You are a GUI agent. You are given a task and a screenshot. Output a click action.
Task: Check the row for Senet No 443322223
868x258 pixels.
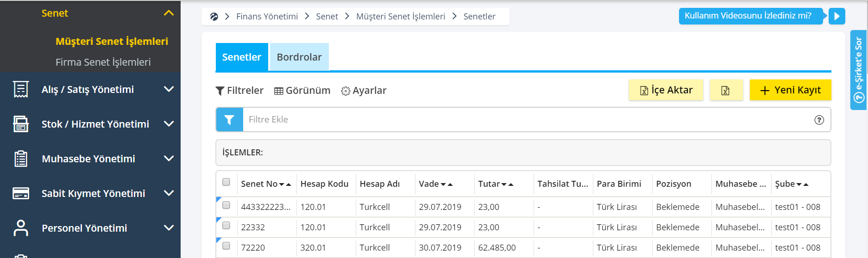(x=226, y=205)
